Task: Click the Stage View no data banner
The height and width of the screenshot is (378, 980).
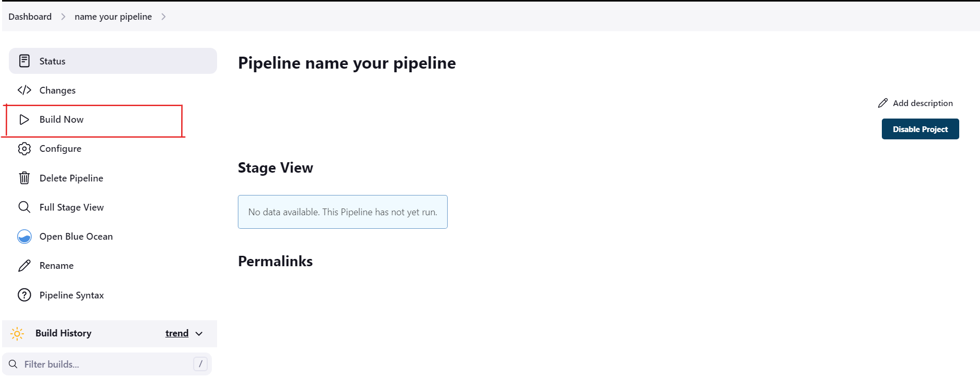Action: click(342, 212)
